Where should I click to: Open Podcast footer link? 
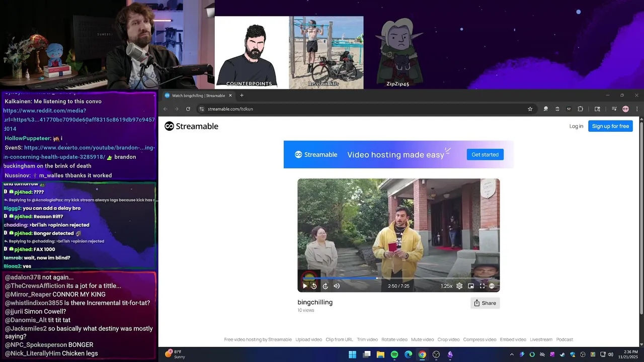point(565,339)
